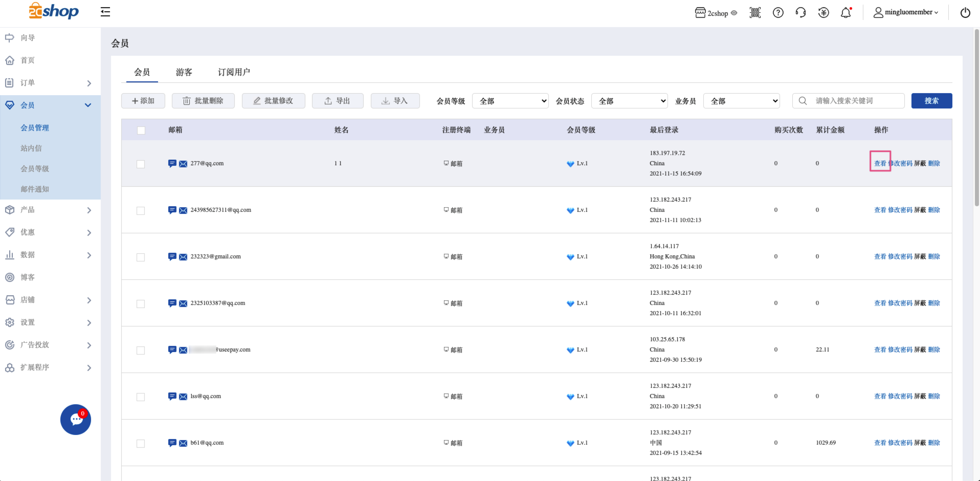This screenshot has height=481, width=980.
Task: Send site message to 2325103387@qq.com
Action: pos(172,303)
